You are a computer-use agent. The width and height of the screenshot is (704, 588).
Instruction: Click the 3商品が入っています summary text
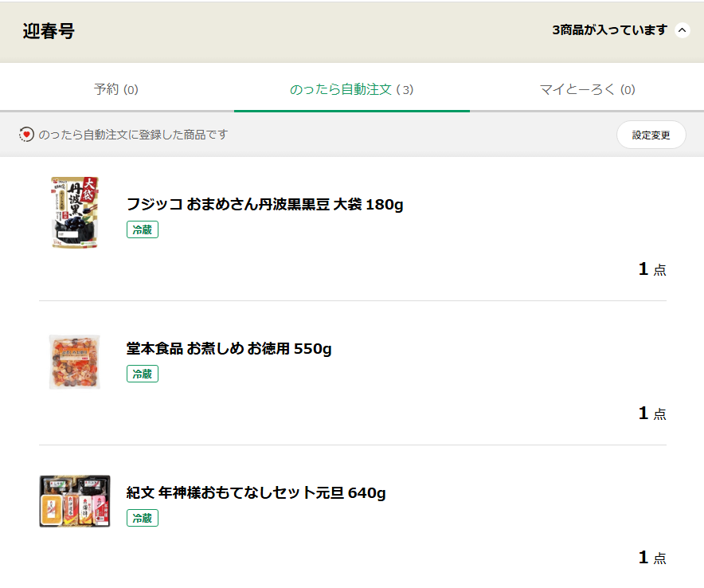coord(608,30)
